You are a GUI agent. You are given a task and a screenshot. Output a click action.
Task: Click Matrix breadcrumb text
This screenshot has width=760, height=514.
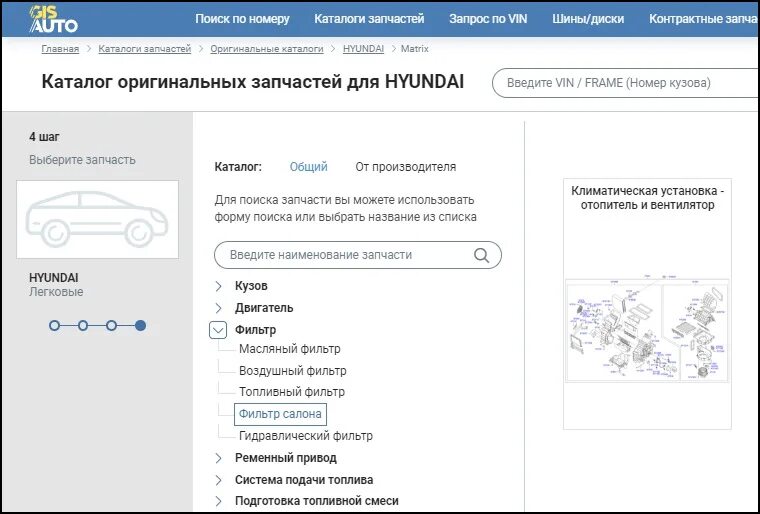pos(415,49)
